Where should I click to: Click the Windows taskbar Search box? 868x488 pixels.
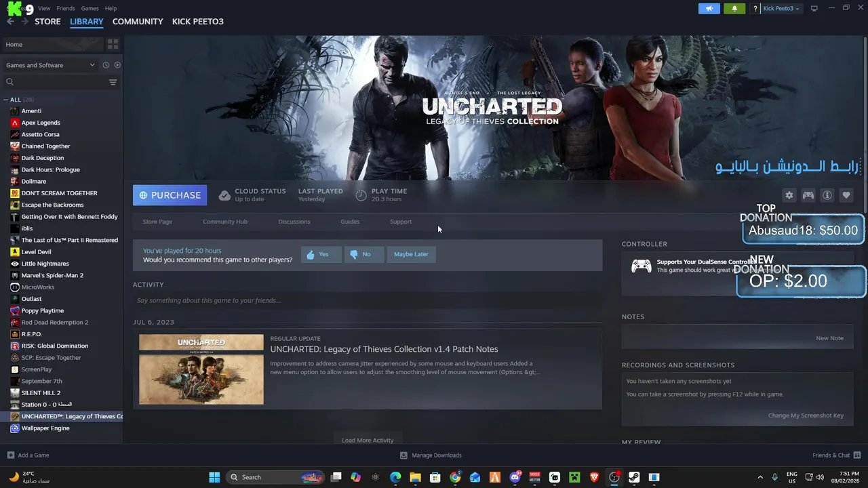pyautogui.click(x=275, y=477)
